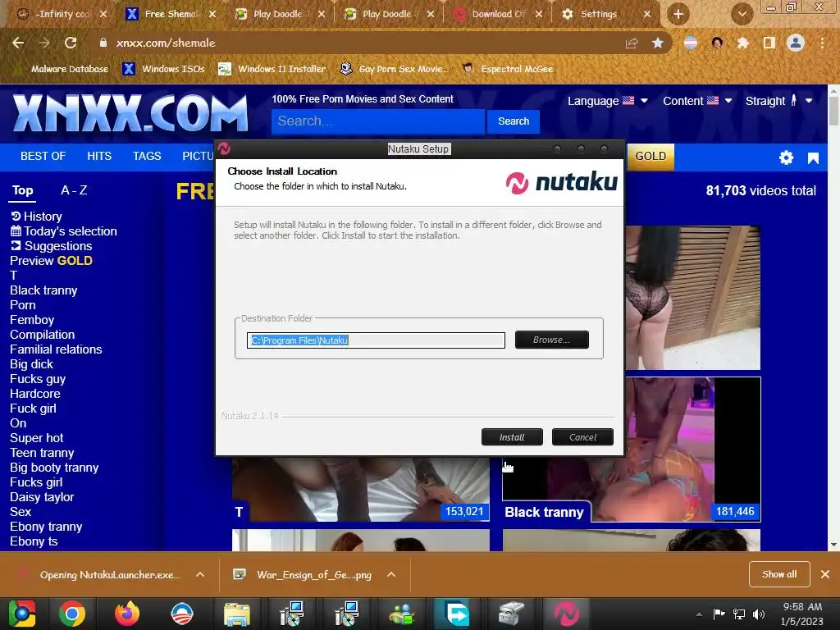Open the History link with clock icon
This screenshot has width=840, height=630.
[36, 217]
